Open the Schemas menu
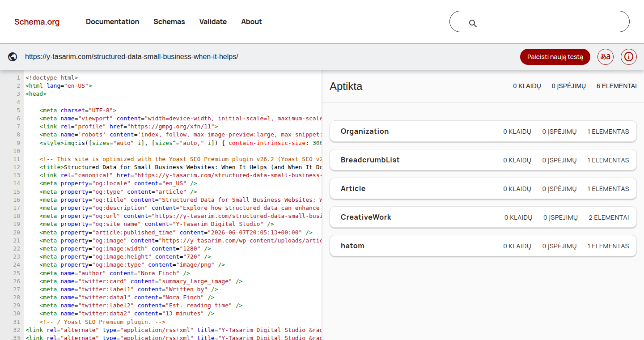 169,21
